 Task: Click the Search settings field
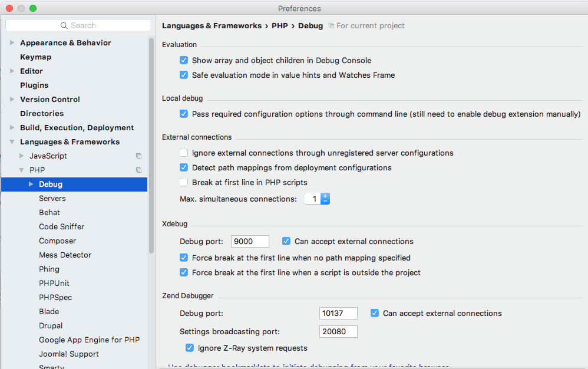point(78,25)
